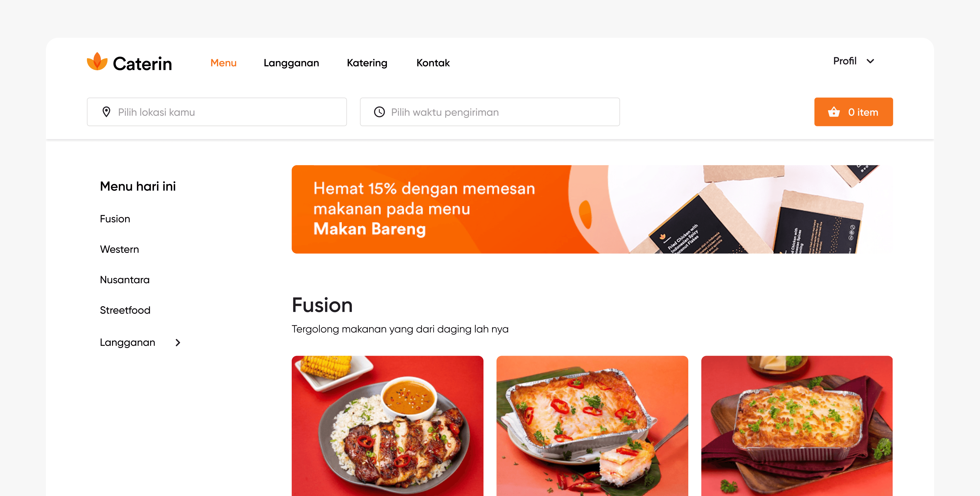Select Nusantara category in sidebar

click(125, 280)
